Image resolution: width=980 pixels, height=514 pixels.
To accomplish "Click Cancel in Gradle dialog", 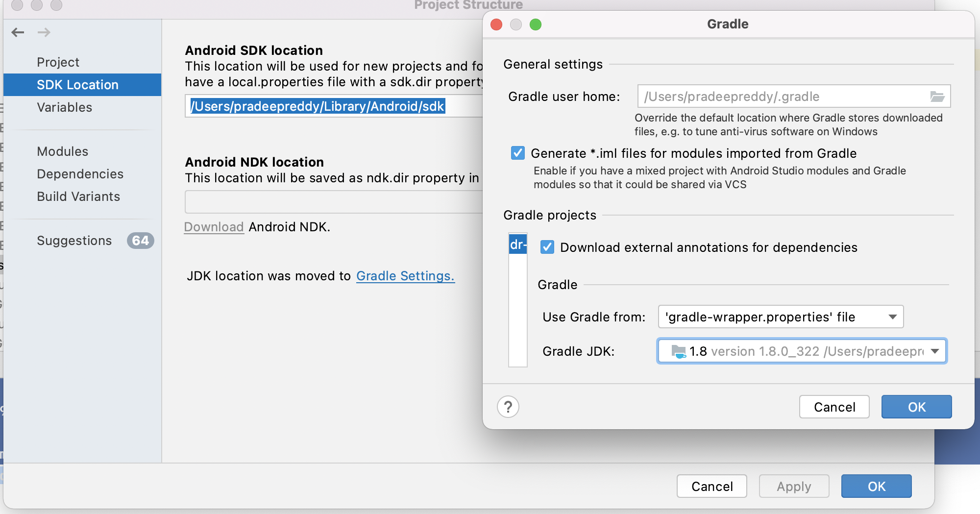I will pyautogui.click(x=834, y=407).
